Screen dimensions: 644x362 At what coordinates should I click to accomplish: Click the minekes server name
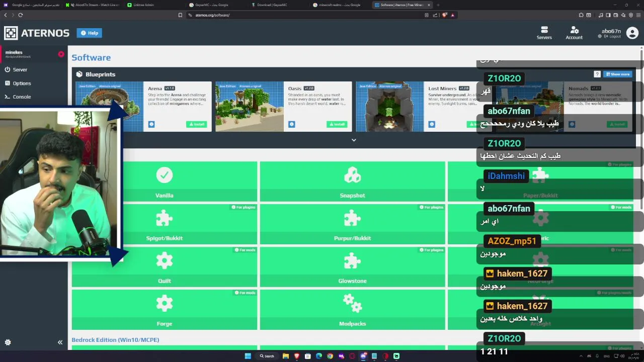tap(14, 52)
